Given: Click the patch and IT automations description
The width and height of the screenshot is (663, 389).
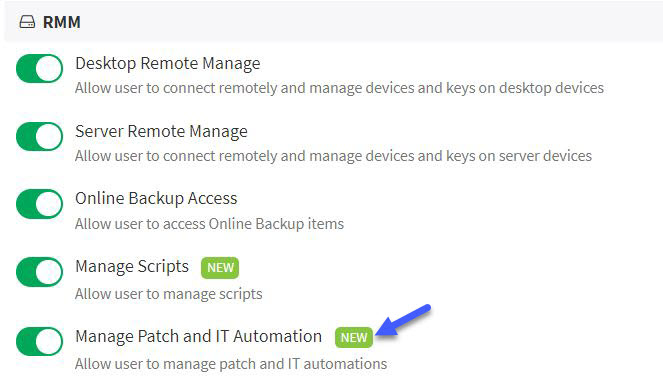Looking at the screenshot, I should [x=231, y=364].
